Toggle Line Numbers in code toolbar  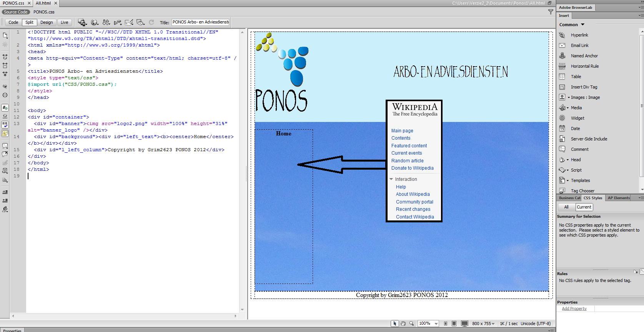[5, 108]
